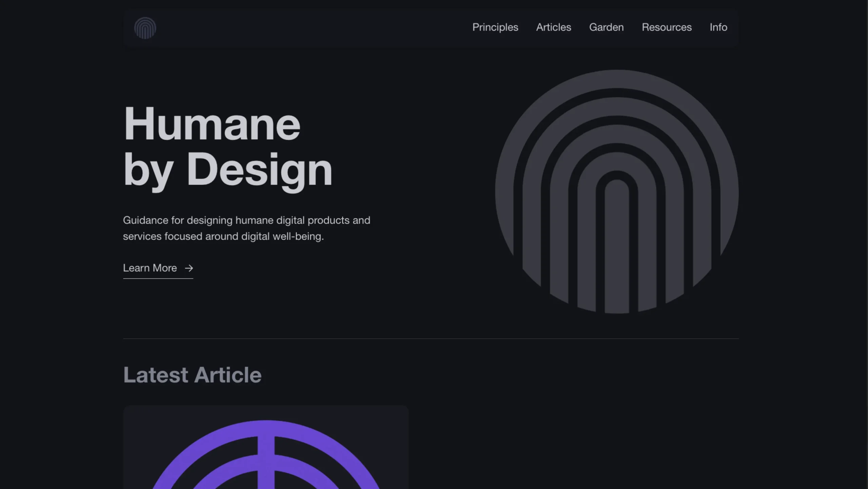Click the arrow icon next to Learn More
Screen dimensions: 868x489
coord(189,268)
